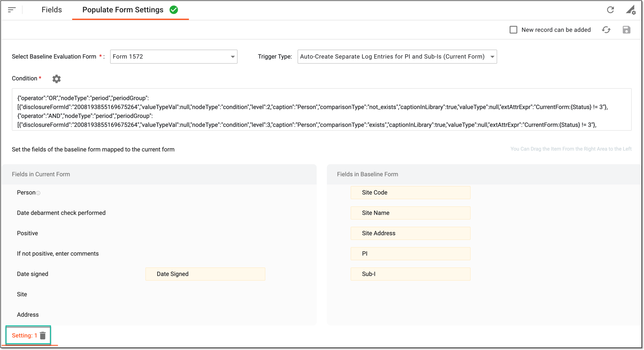644x350 pixels.
Task: Switch to the Fields tab
Action: [x=52, y=10]
